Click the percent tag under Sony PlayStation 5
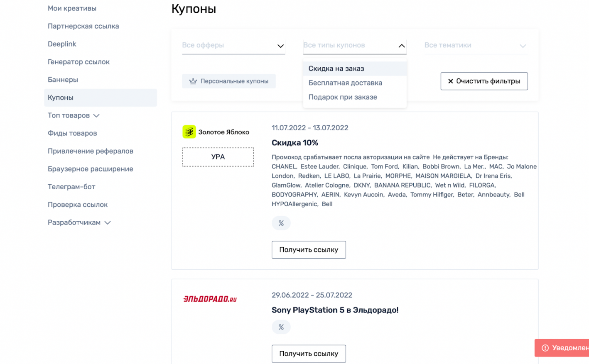This screenshot has width=589, height=364. 281,327
